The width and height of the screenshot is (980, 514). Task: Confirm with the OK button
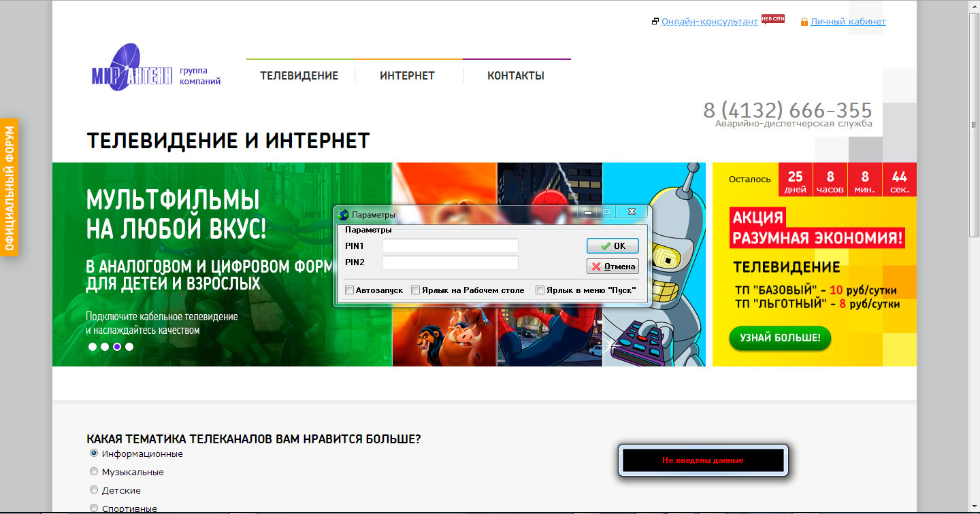612,246
